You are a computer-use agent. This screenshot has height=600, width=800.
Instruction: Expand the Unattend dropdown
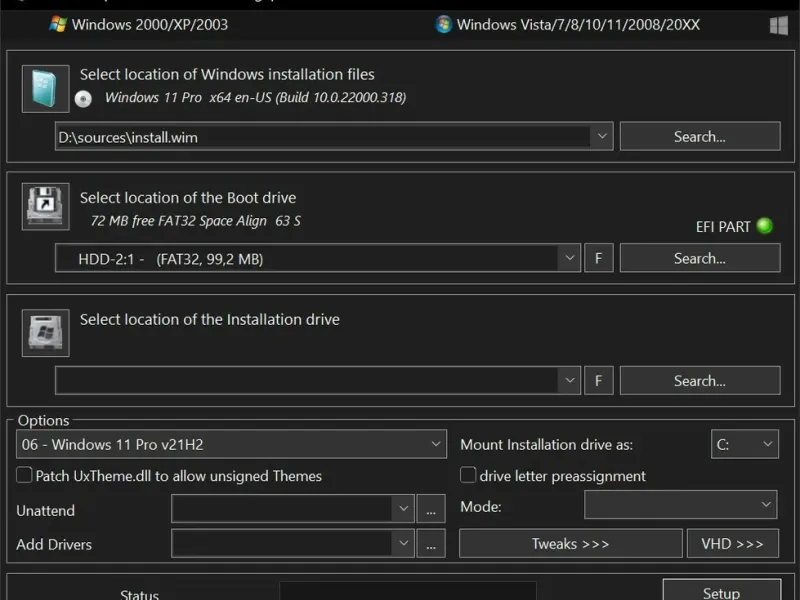(x=403, y=508)
